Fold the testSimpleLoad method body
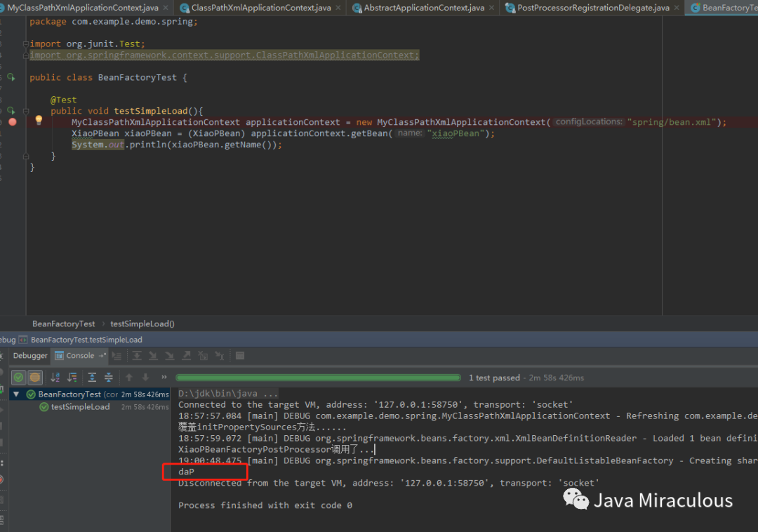758x532 pixels. [x=26, y=111]
